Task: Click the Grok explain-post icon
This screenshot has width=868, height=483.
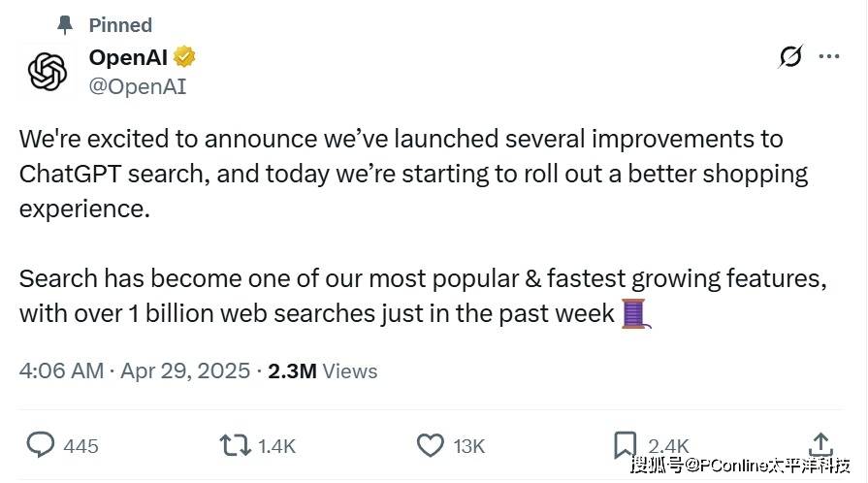Action: tap(790, 57)
